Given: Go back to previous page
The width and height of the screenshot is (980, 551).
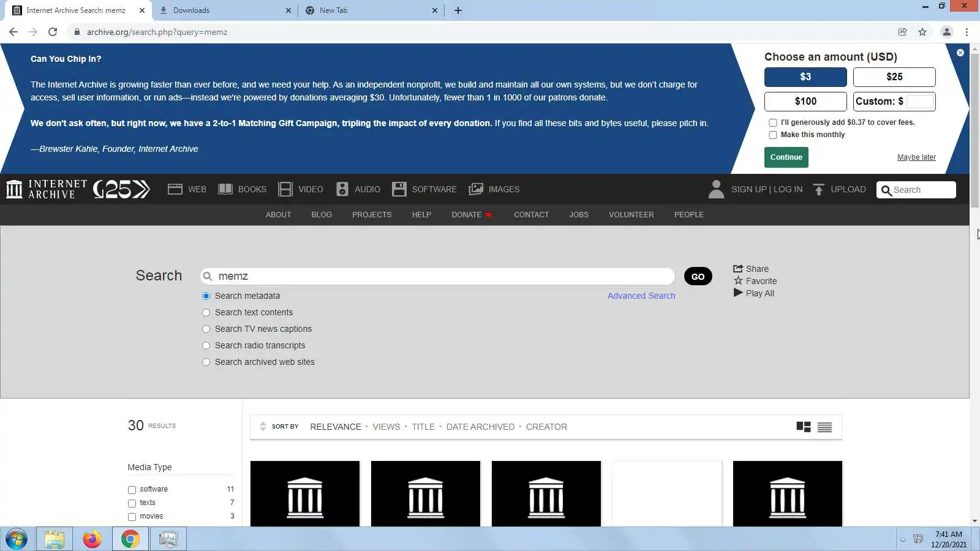Looking at the screenshot, I should pyautogui.click(x=13, y=32).
